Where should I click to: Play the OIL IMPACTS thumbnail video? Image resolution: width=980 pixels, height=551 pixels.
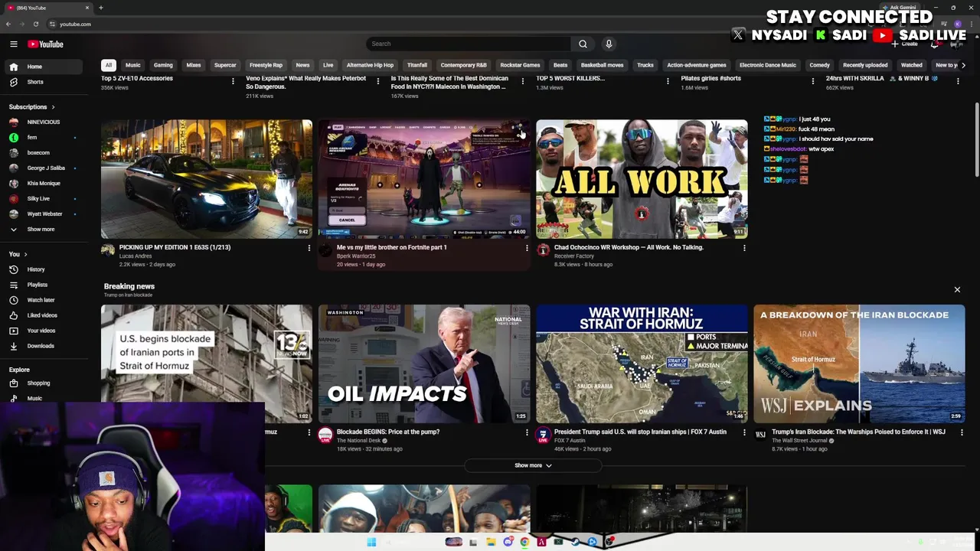[x=424, y=364]
